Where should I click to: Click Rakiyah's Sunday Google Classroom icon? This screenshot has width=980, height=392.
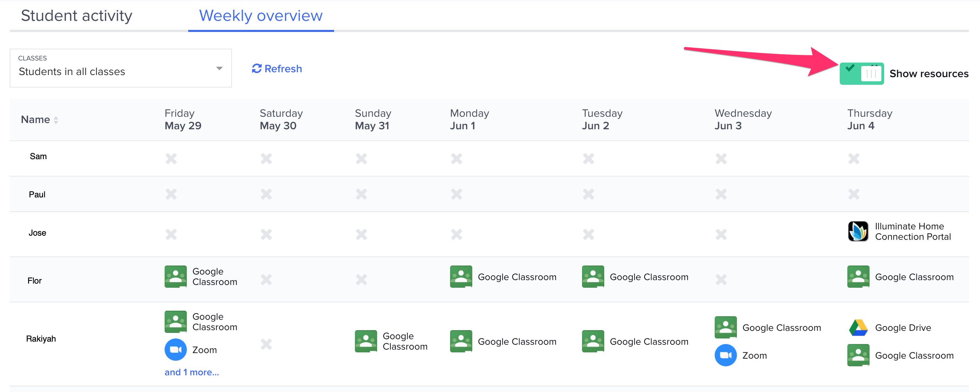click(x=366, y=341)
